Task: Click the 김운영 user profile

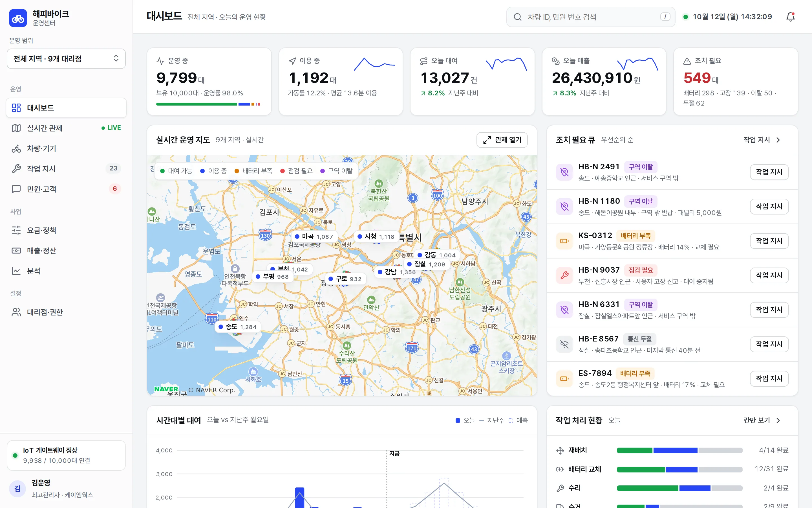Action: [66, 489]
